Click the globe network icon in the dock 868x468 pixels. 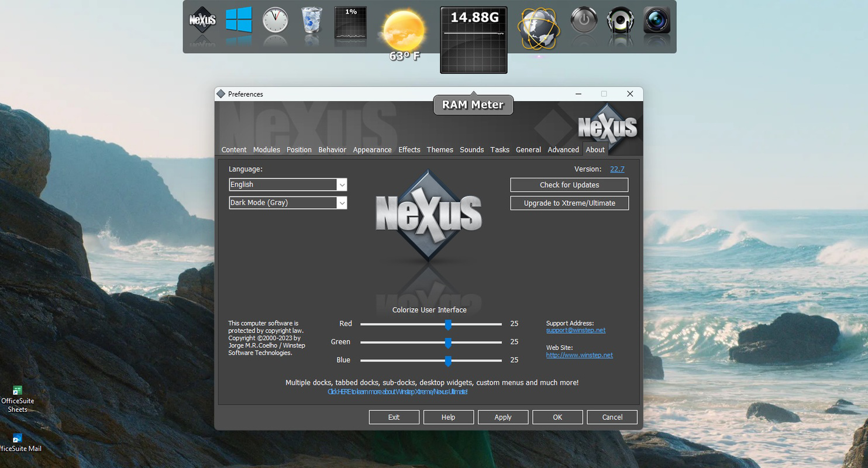(x=539, y=29)
